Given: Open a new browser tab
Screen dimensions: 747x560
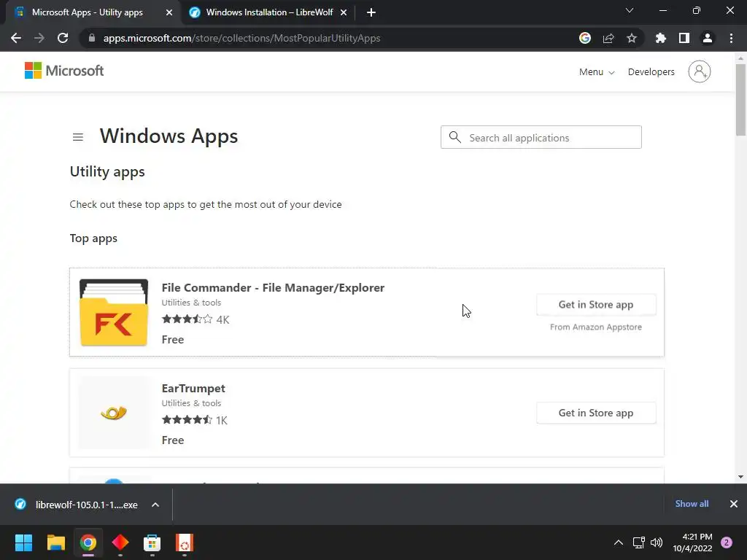Looking at the screenshot, I should [371, 12].
